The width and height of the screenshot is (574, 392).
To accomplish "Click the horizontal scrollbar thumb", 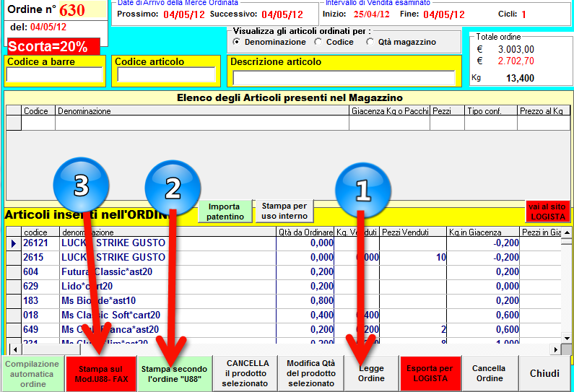I will pos(50,349).
